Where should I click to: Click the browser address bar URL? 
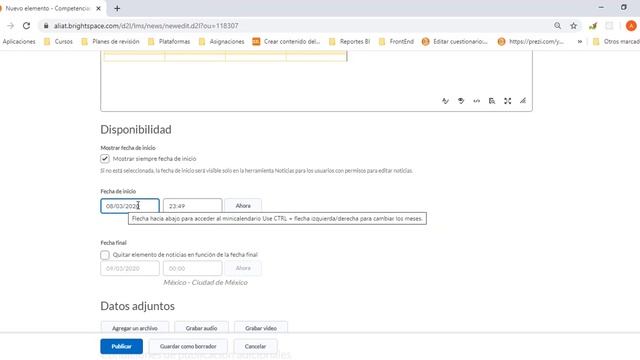[x=146, y=26]
